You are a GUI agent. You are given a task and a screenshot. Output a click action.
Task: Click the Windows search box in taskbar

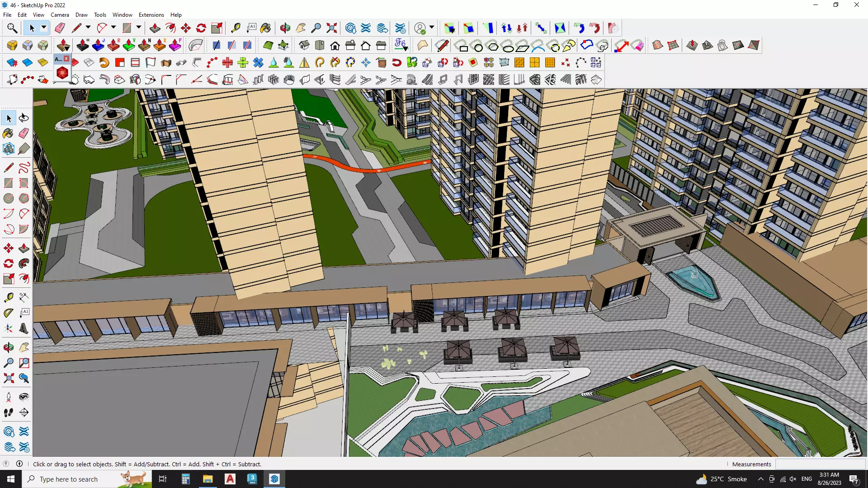pyautogui.click(x=87, y=479)
